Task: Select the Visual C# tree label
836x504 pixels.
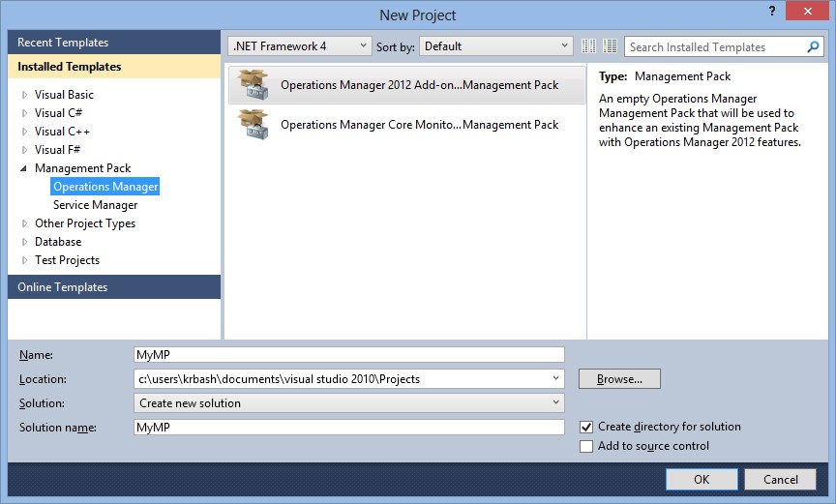Action: click(58, 113)
